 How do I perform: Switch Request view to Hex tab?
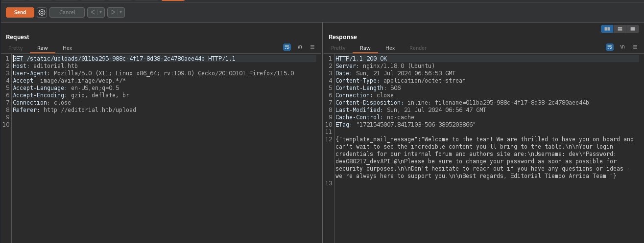click(67, 48)
